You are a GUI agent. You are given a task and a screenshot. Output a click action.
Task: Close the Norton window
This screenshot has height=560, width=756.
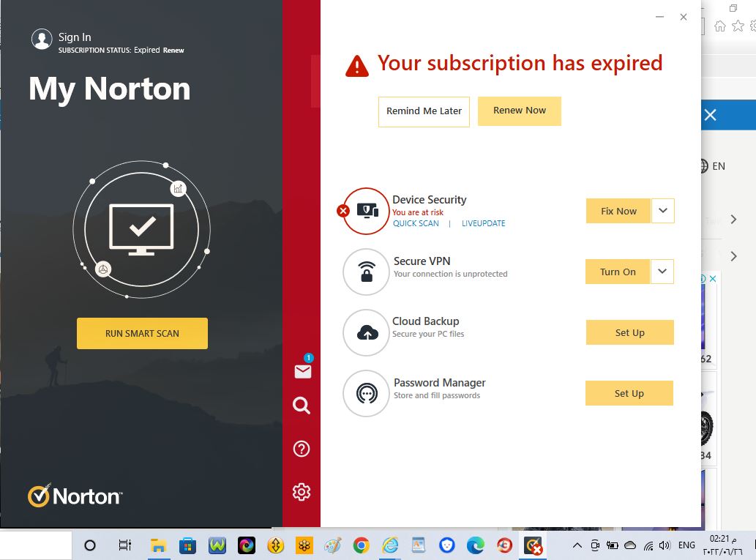click(x=684, y=17)
